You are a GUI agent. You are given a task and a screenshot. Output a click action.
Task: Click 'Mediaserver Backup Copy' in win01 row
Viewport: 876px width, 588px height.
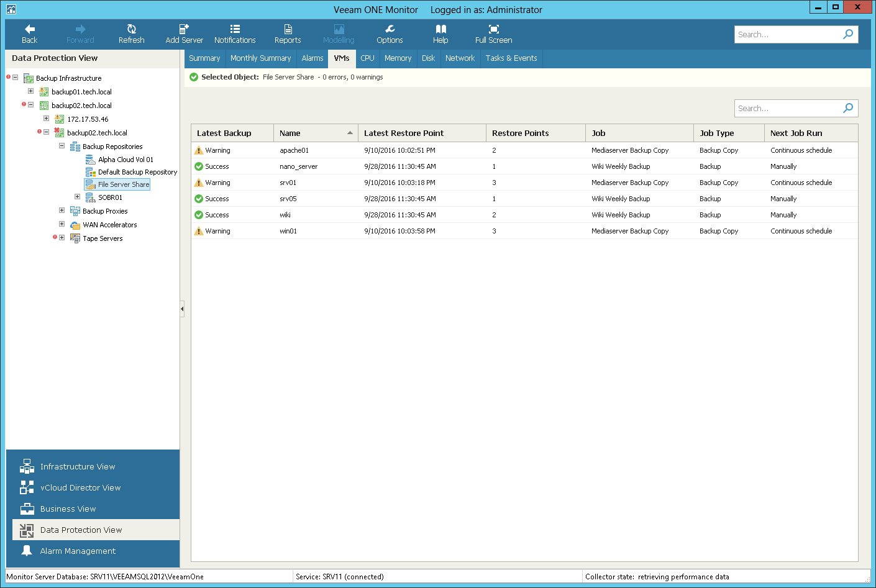[x=630, y=231]
